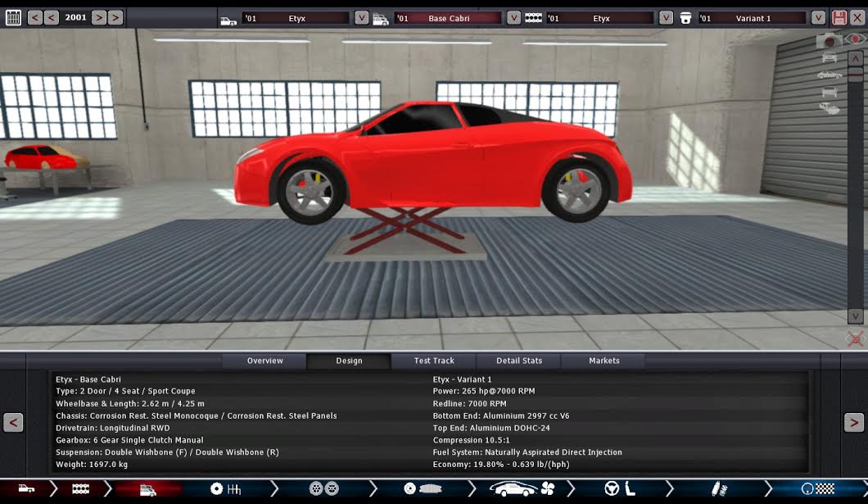Viewport: 868px width, 504px height.
Task: Toggle the red eye visibility icon
Action: pos(856,39)
